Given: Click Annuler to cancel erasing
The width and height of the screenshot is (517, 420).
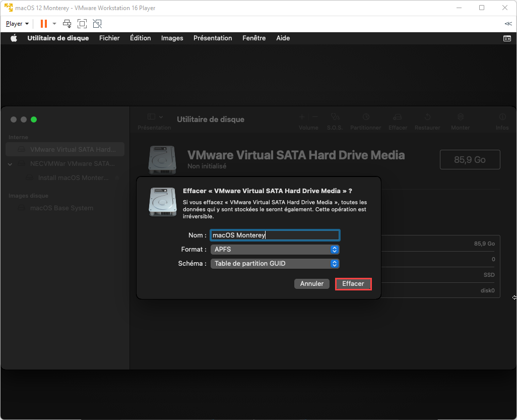Looking at the screenshot, I should [311, 284].
